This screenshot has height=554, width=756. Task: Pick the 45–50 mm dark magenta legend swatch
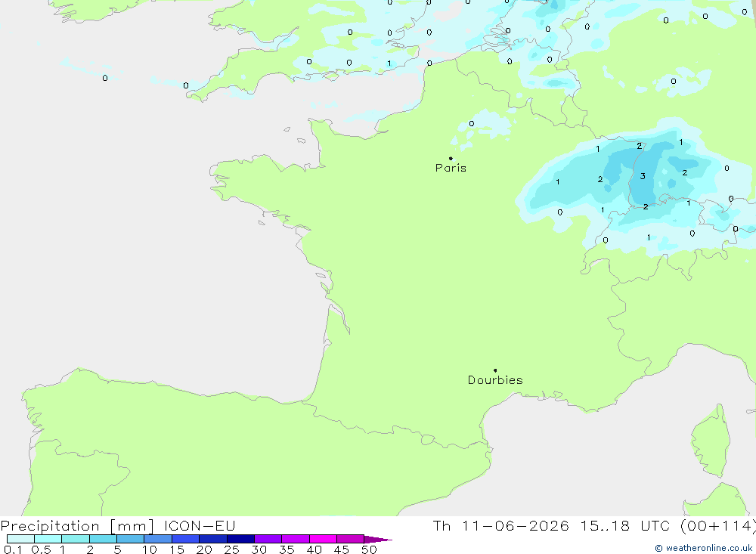click(x=351, y=539)
